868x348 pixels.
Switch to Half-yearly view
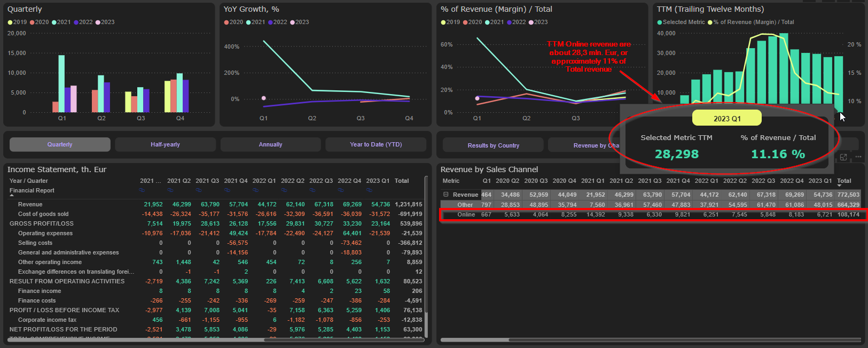(165, 144)
